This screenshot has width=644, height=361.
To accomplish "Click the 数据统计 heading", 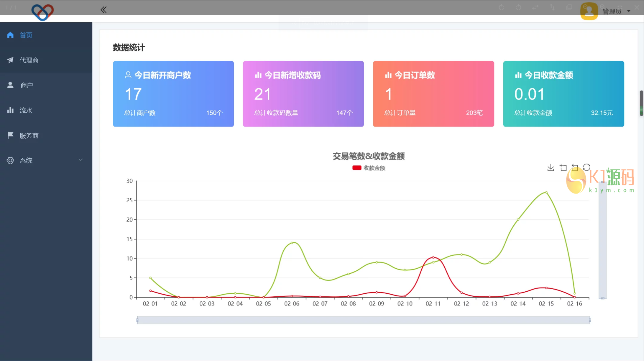I will (129, 47).
